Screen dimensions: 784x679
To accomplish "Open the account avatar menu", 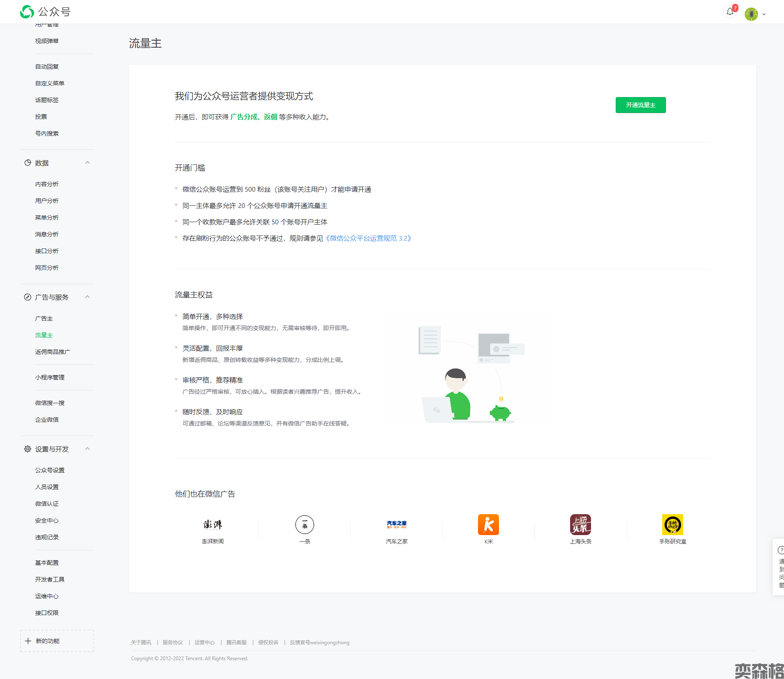I will pos(751,14).
